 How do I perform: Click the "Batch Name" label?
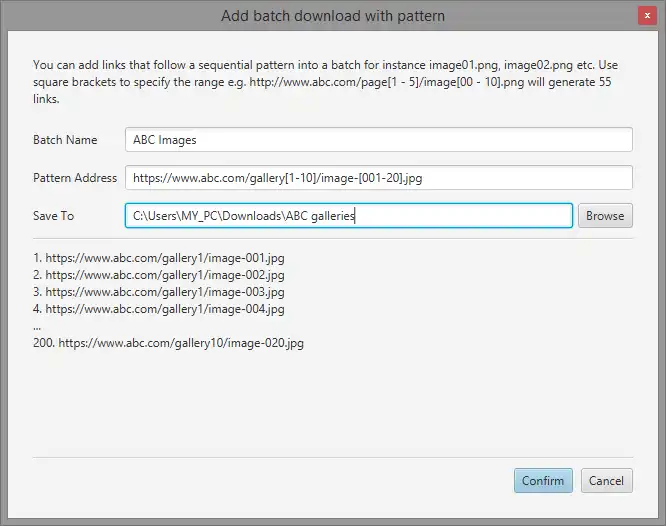pyautogui.click(x=65, y=140)
